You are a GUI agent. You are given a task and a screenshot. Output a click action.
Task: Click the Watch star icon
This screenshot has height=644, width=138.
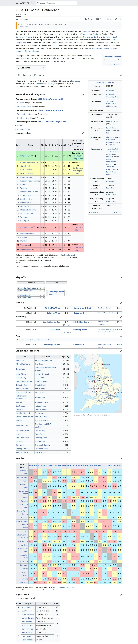[104, 19]
